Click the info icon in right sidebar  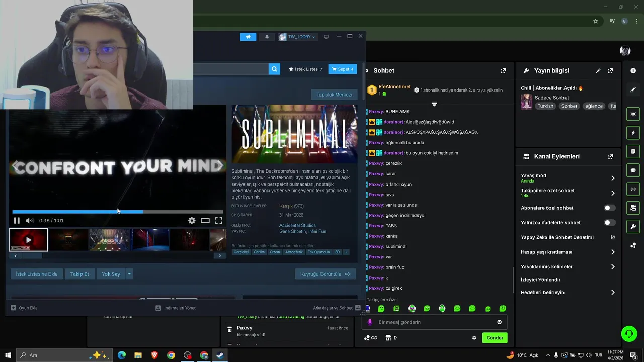(x=633, y=71)
